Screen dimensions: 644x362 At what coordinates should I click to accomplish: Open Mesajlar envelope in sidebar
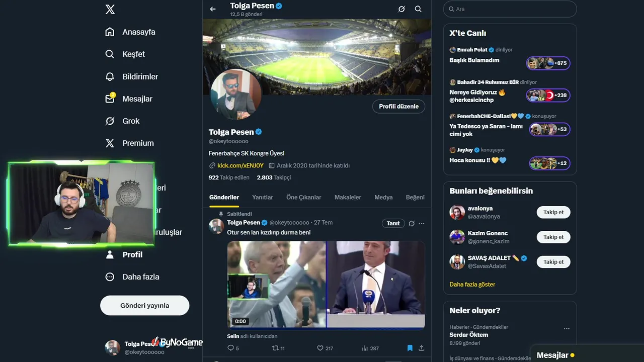pyautogui.click(x=110, y=99)
